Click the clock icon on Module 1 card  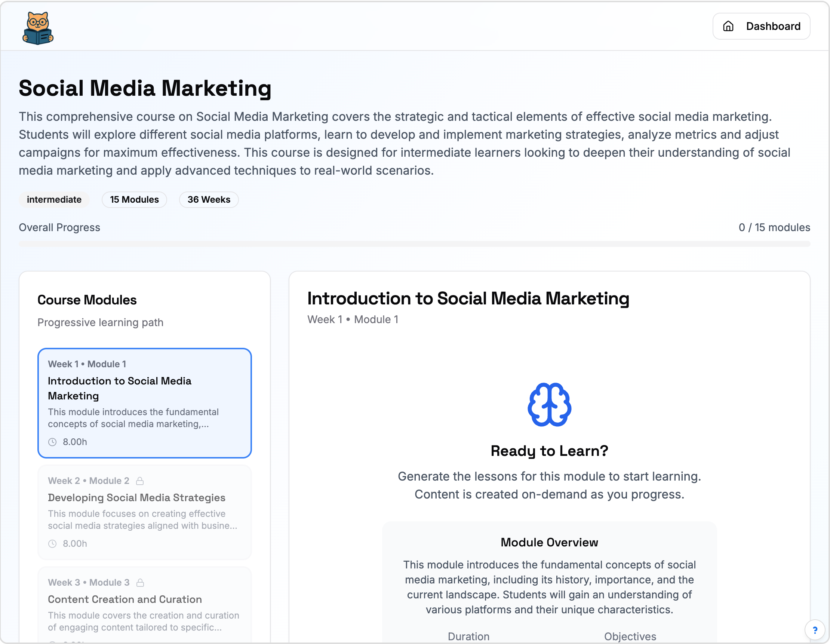pos(52,442)
